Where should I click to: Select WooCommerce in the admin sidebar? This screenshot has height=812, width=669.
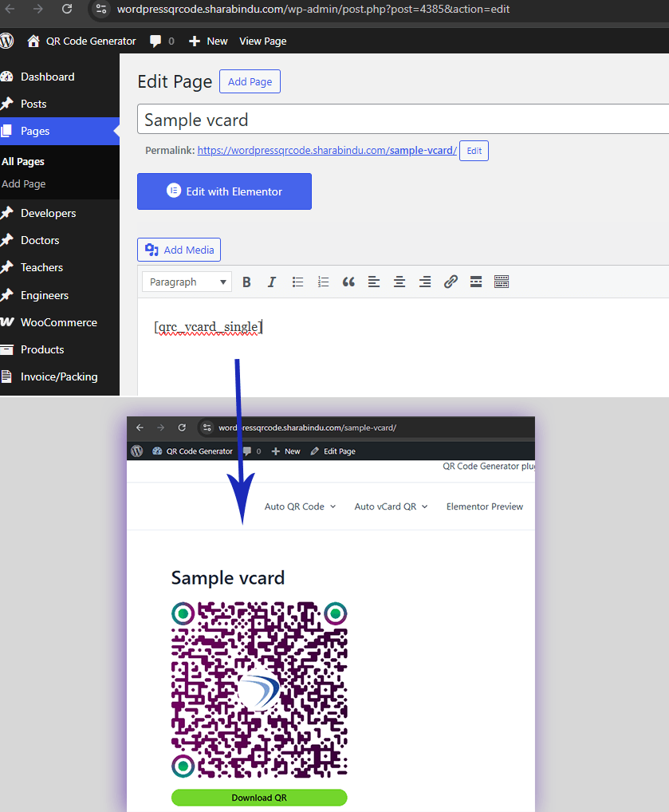58,322
